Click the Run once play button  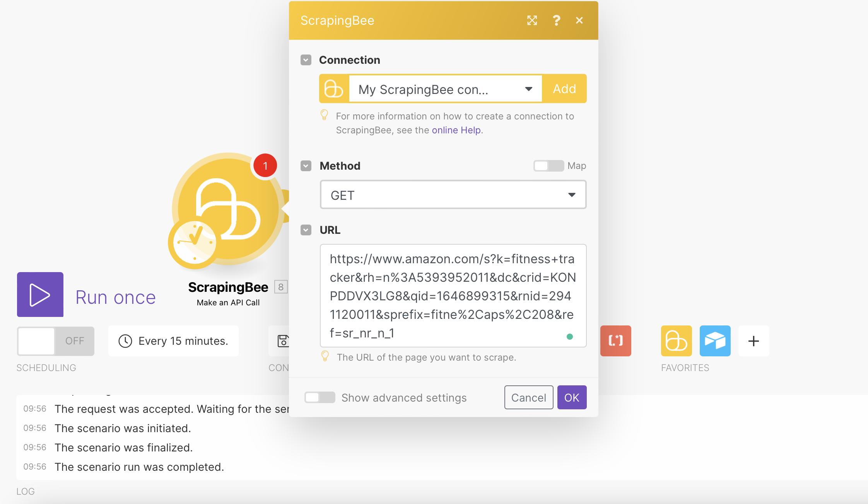coord(40,295)
